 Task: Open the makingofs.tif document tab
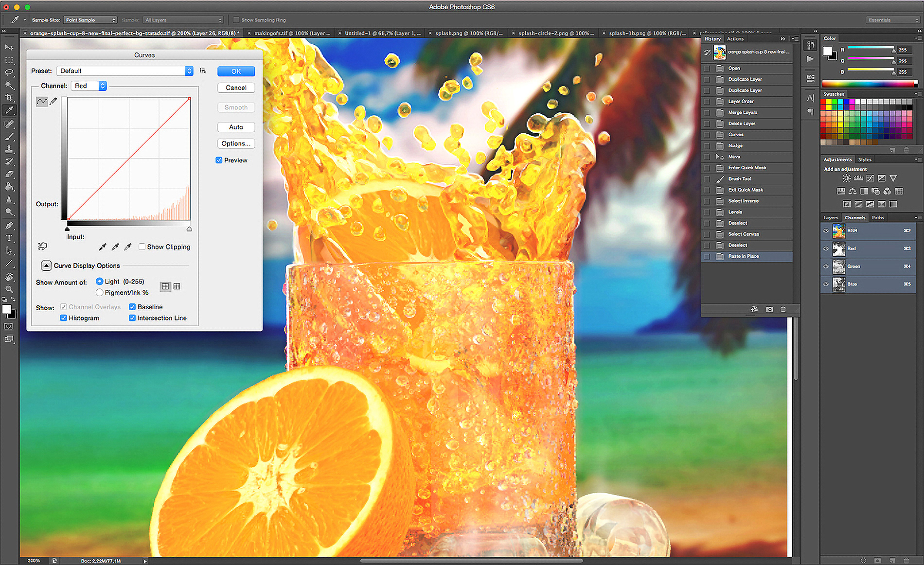291,34
